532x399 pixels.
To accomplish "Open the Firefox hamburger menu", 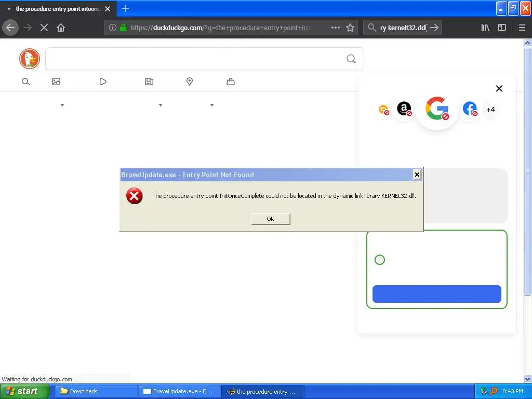I will 522,28.
